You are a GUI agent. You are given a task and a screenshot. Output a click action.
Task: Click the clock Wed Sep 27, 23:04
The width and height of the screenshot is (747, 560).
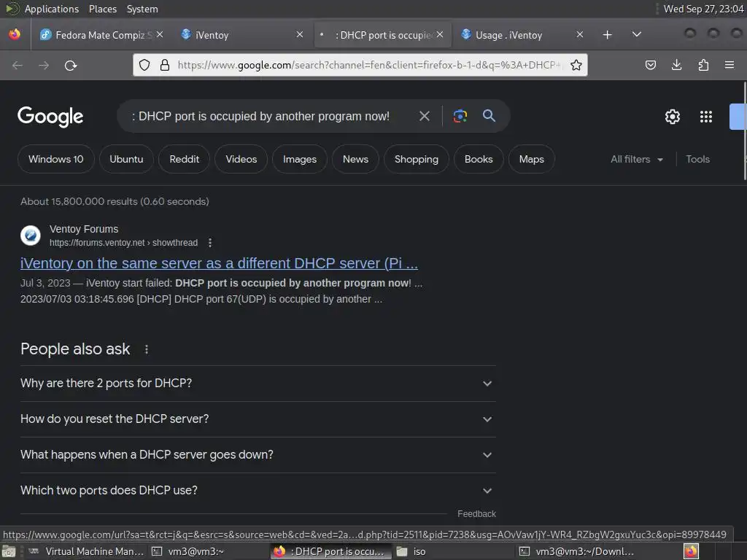tap(703, 9)
